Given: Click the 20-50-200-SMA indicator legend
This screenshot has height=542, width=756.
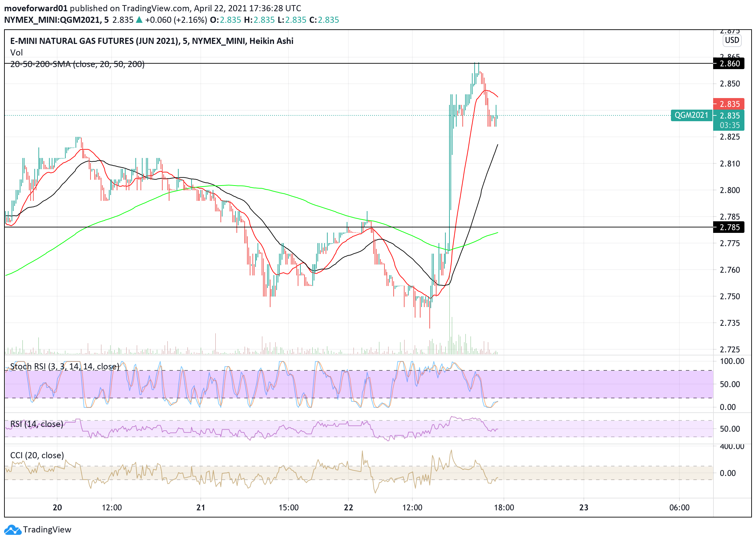Looking at the screenshot, I should point(77,64).
